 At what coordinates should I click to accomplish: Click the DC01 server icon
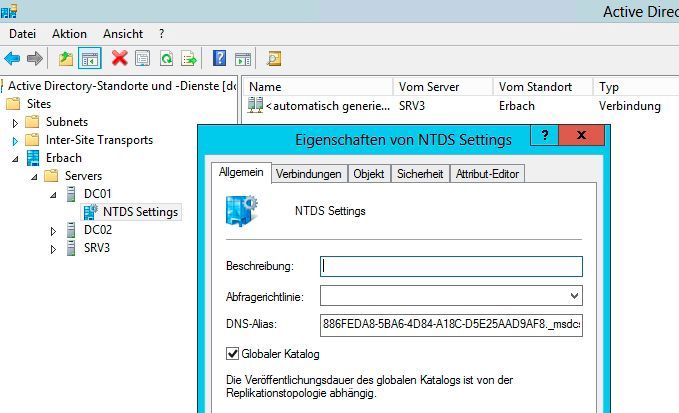pyautogui.click(x=71, y=194)
